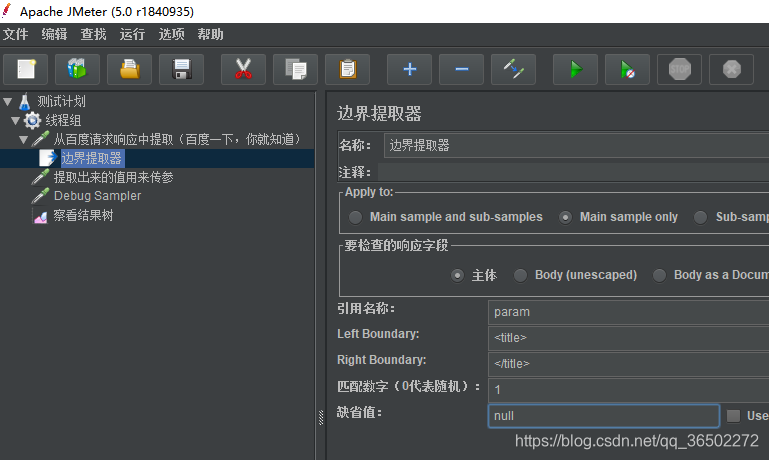Select 测试计划 in the tree
The image size is (769, 460).
[x=61, y=102]
